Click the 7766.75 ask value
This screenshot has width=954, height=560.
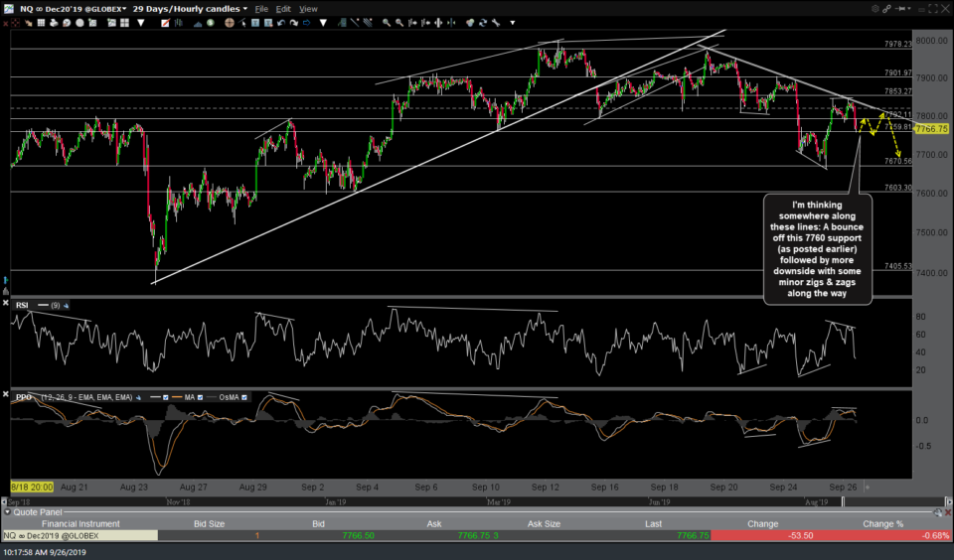[474, 536]
